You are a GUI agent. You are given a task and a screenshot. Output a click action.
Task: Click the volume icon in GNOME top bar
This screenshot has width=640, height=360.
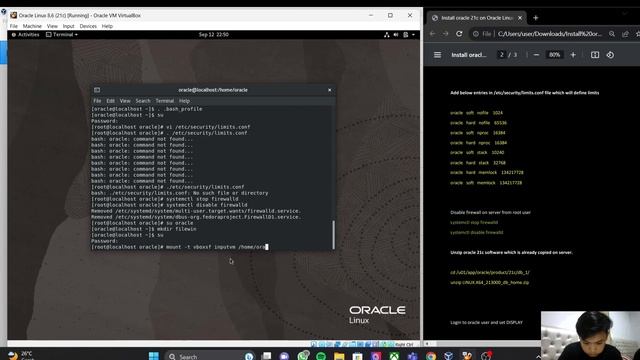point(396,35)
